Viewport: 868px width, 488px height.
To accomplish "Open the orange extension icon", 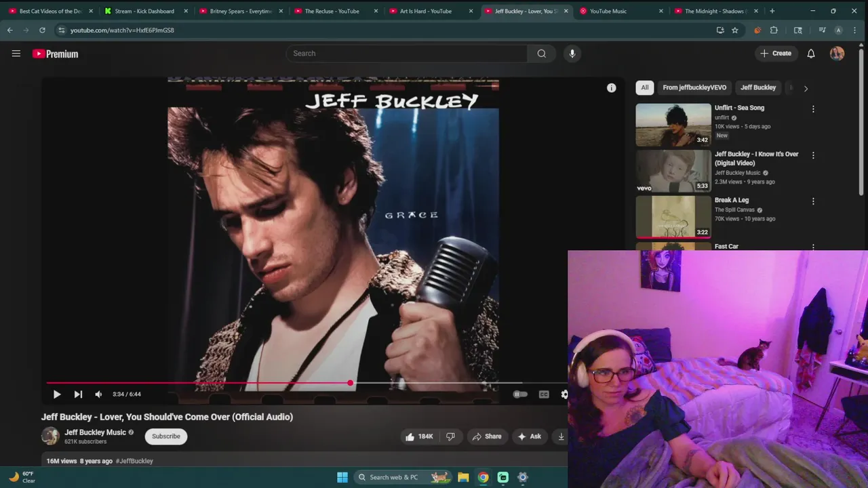I will 757,30.
